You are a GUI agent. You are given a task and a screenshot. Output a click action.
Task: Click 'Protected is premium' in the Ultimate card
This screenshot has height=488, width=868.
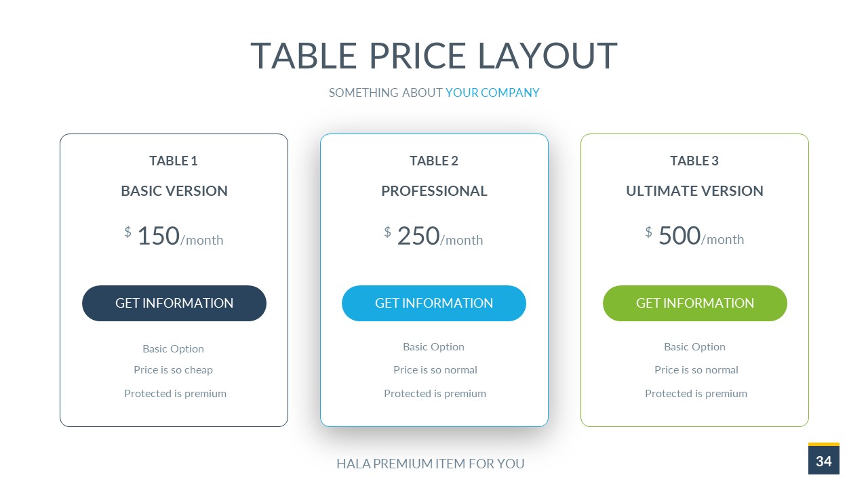pos(696,394)
